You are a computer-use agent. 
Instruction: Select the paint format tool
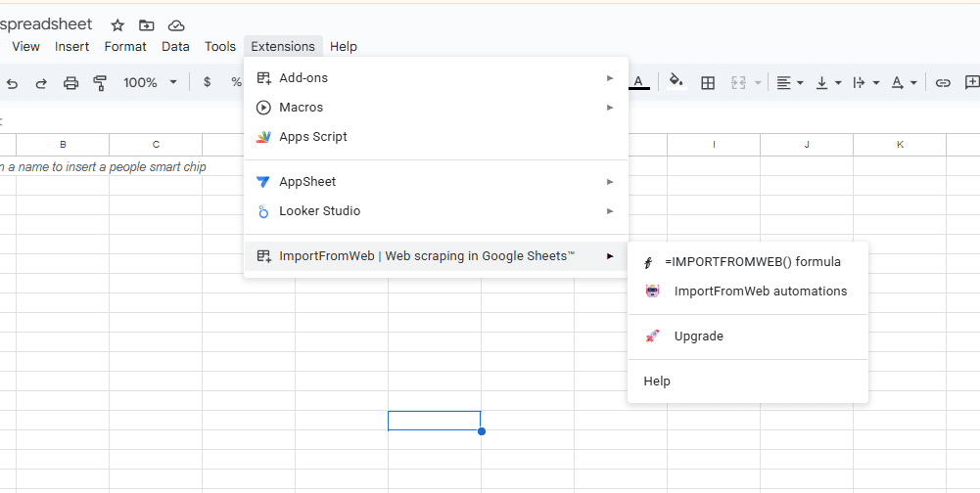pyautogui.click(x=100, y=83)
